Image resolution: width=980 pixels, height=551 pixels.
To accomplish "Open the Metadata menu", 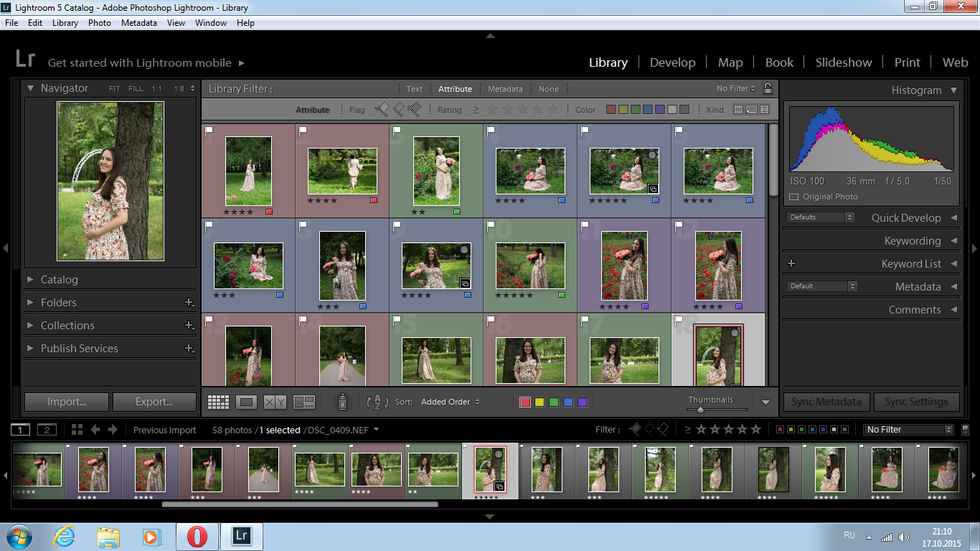I will coord(138,22).
